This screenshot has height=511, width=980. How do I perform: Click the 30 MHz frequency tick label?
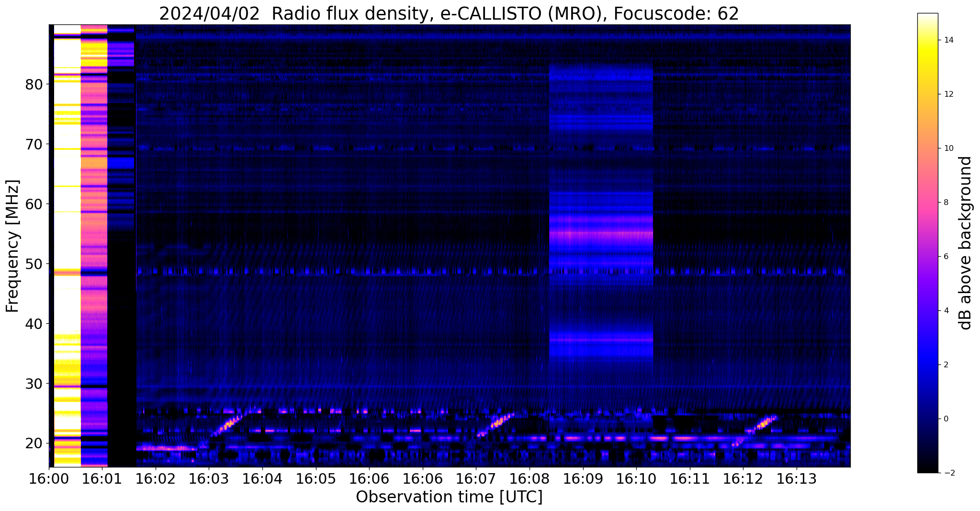pos(34,384)
